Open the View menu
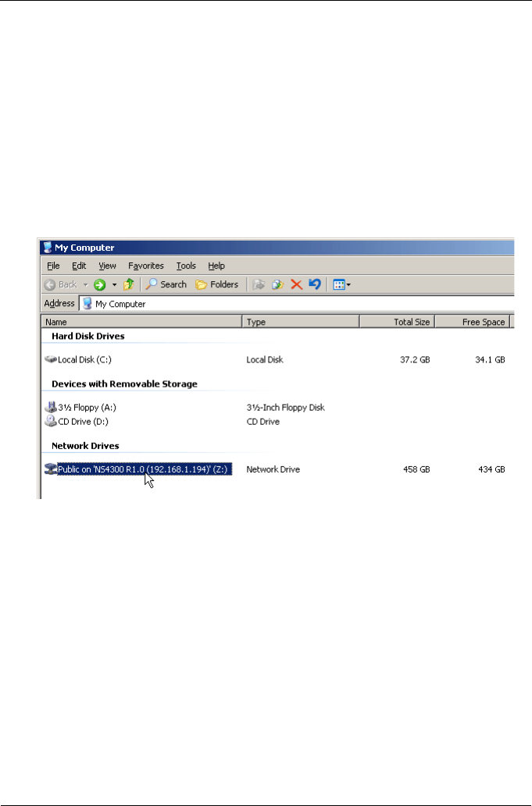 108,266
